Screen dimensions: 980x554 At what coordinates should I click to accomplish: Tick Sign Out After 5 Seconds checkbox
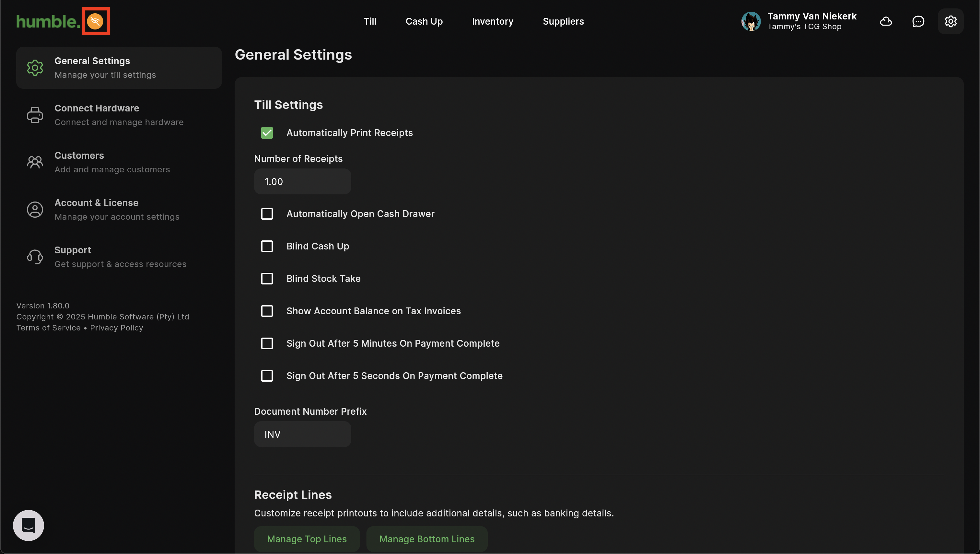point(267,375)
